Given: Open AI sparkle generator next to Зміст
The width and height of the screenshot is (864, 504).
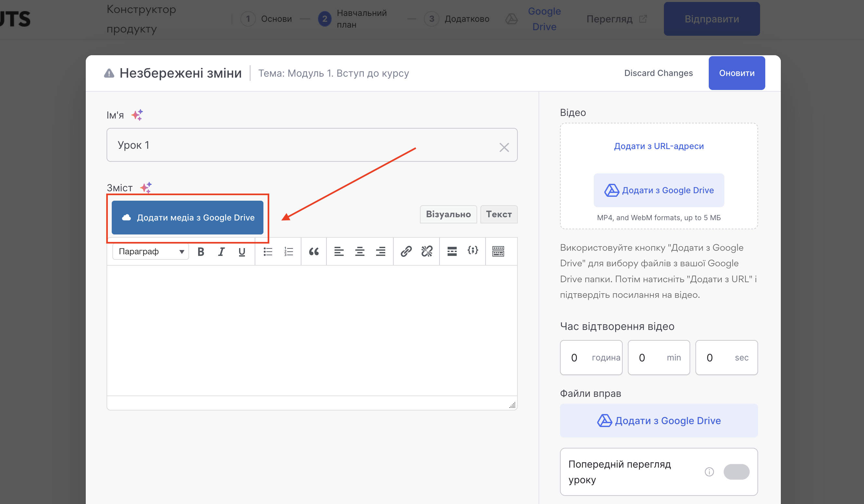Looking at the screenshot, I should pos(146,188).
